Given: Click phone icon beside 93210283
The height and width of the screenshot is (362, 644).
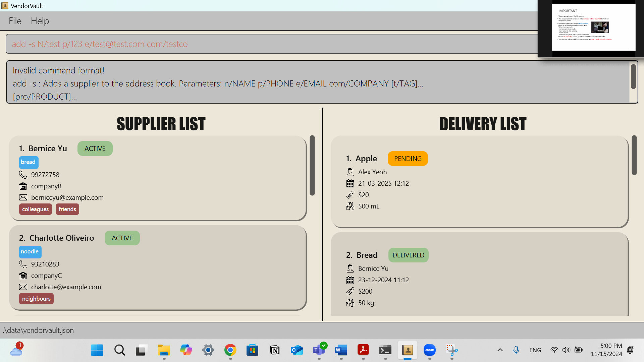Looking at the screenshot, I should click(23, 264).
